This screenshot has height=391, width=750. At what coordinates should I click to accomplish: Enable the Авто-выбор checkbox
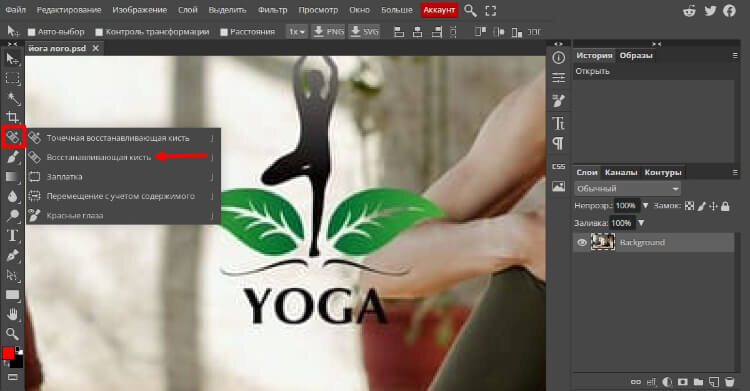[x=32, y=32]
